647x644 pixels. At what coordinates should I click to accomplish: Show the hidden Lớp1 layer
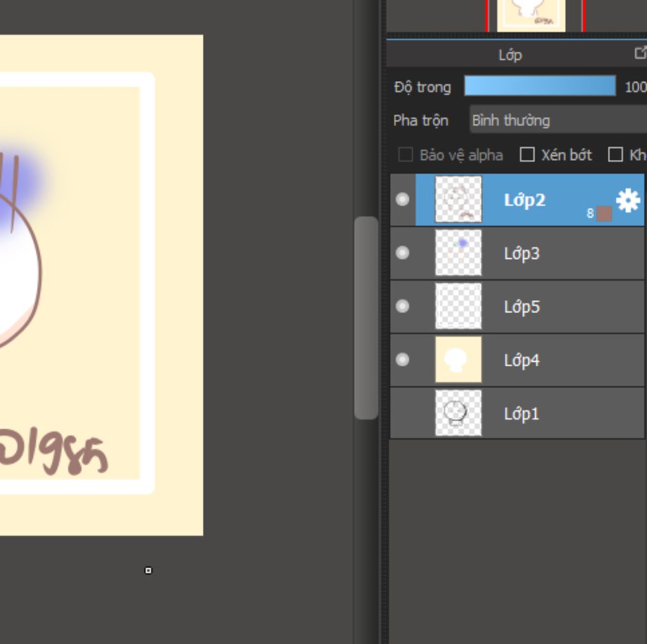(x=402, y=413)
